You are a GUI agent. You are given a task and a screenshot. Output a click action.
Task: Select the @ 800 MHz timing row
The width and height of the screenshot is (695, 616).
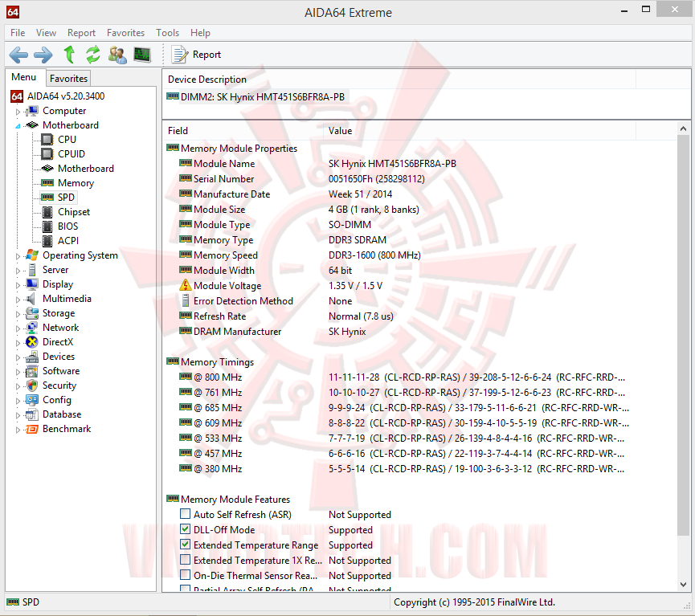pyautogui.click(x=419, y=377)
